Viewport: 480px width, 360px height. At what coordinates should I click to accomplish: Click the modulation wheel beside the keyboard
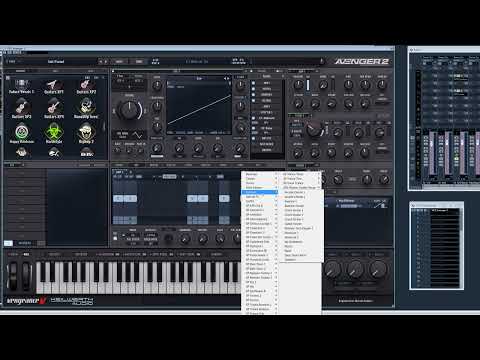click(27, 275)
